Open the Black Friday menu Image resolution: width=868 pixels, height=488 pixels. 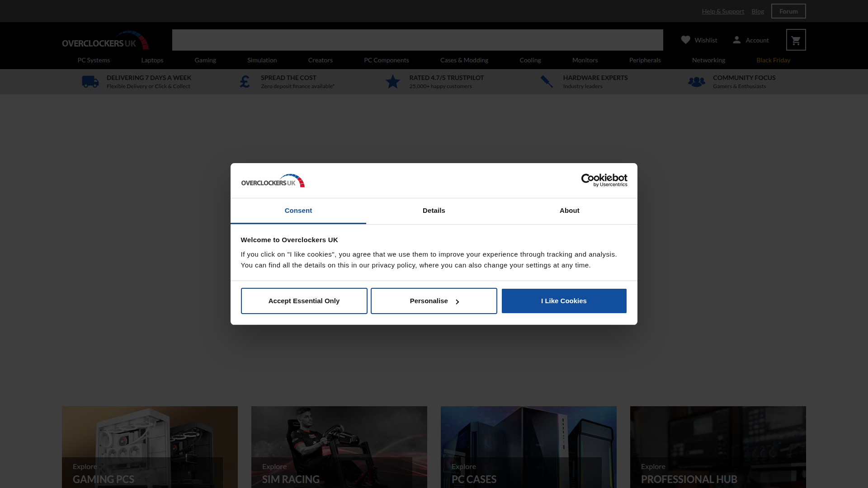coord(773,60)
